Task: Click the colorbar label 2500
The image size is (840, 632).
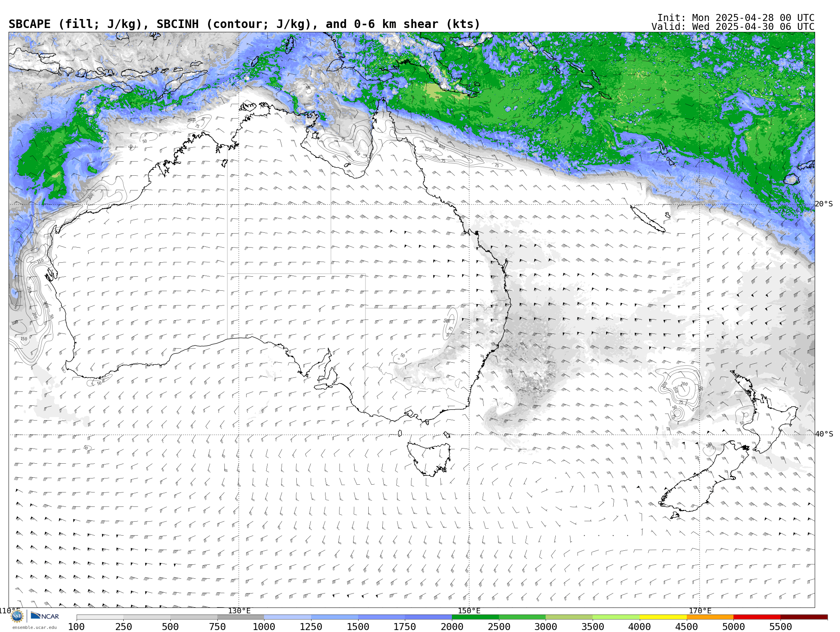Action: [499, 627]
